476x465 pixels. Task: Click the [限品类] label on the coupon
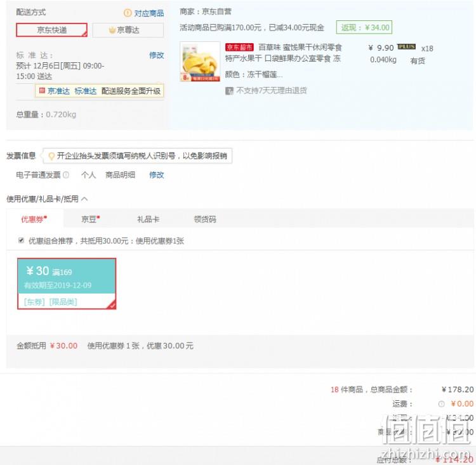point(63,302)
